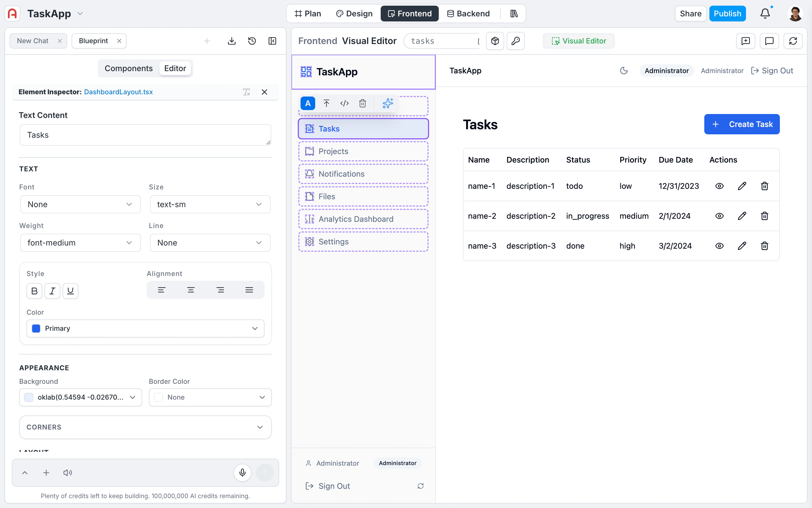The image size is (812, 508).
Task: Click the download icon in chat panel header
Action: click(x=231, y=41)
